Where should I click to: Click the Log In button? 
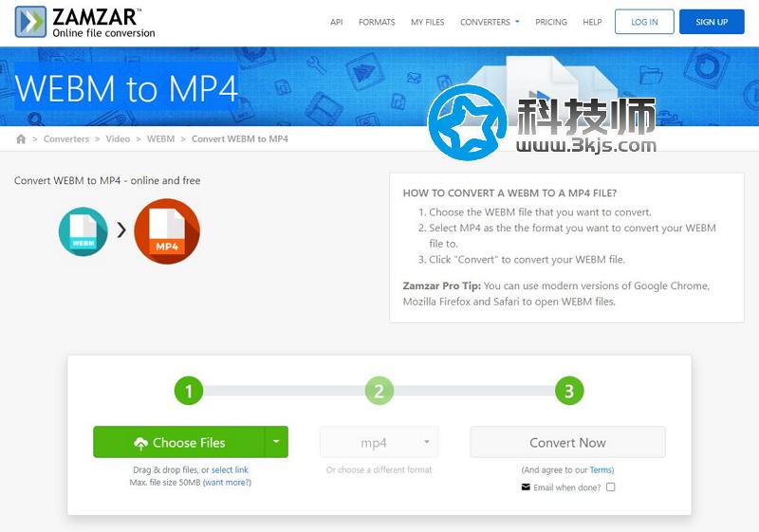pos(644,22)
